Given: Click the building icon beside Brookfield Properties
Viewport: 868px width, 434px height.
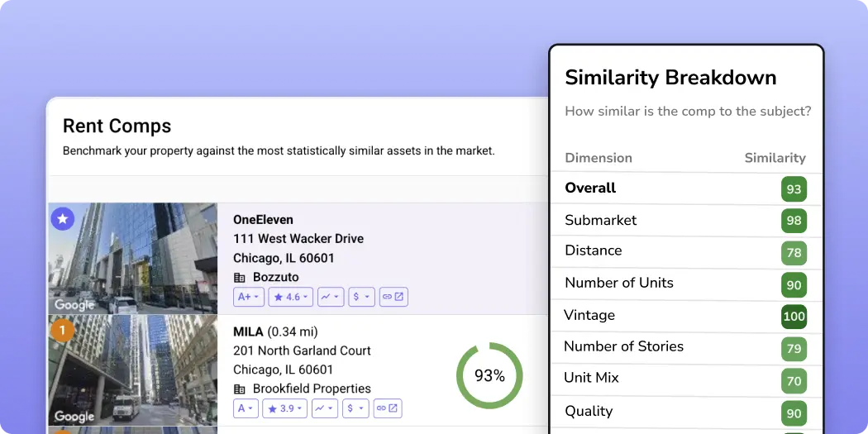Looking at the screenshot, I should [x=239, y=389].
